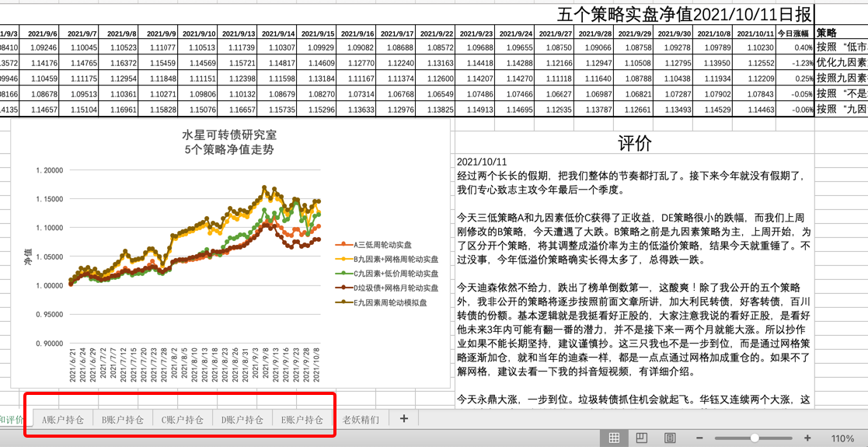868x447 pixels.
Task: Switch to the B账户持仓 sheet tab
Action: [x=123, y=420]
